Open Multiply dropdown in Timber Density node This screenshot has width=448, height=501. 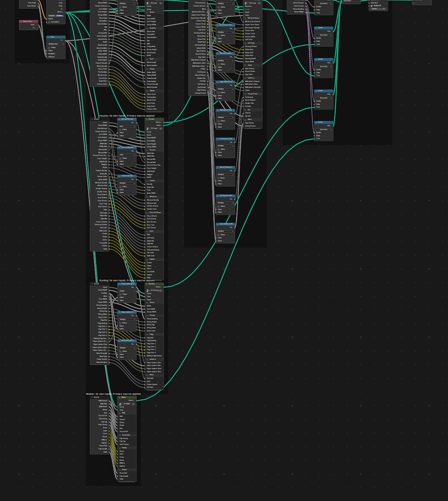point(127,183)
